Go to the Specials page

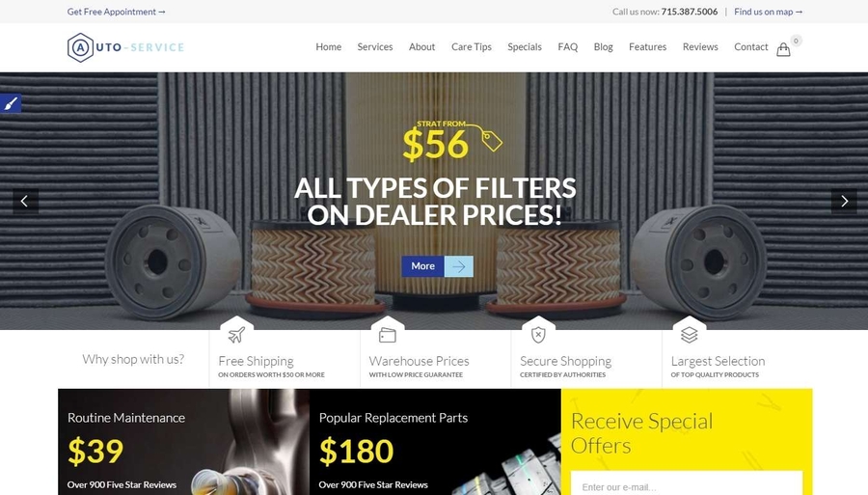point(525,47)
